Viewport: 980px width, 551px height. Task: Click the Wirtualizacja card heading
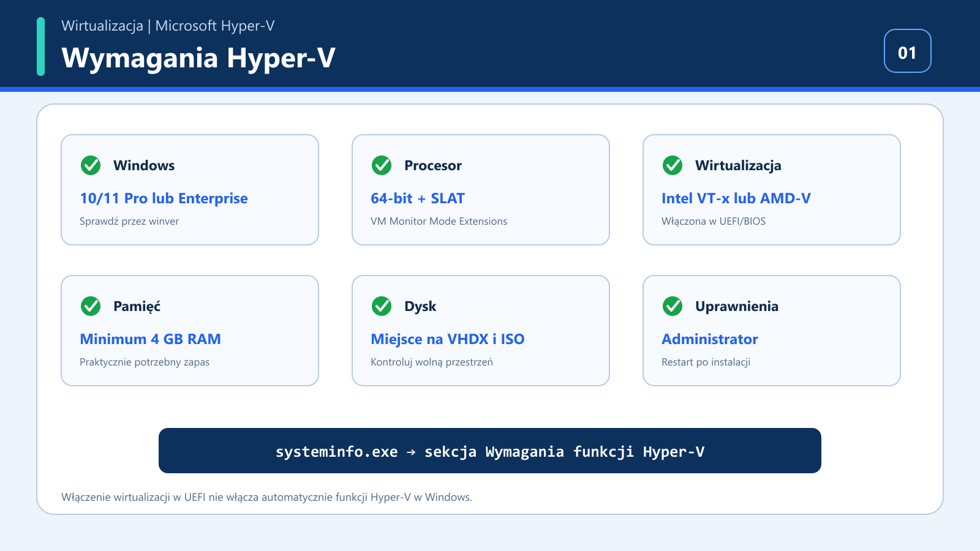(738, 165)
